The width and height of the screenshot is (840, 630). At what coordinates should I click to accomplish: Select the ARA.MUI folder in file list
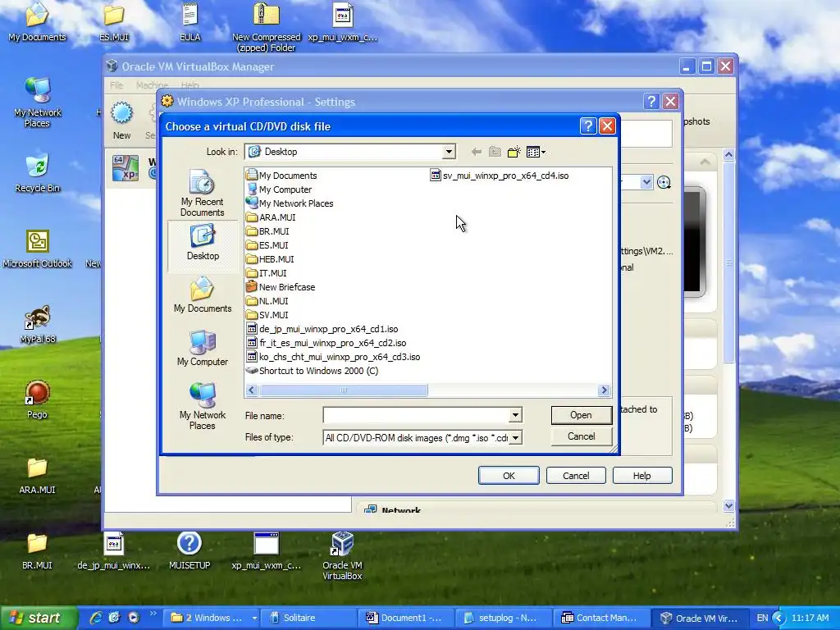(x=271, y=217)
